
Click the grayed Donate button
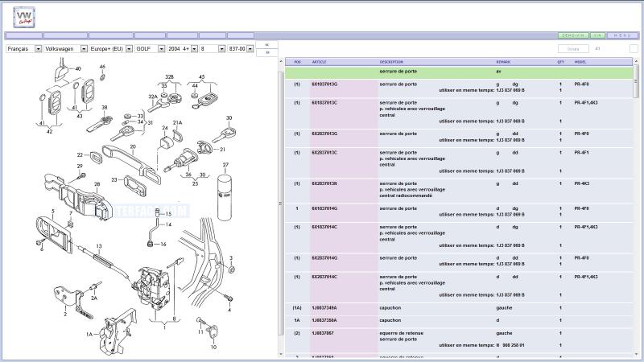573,49
